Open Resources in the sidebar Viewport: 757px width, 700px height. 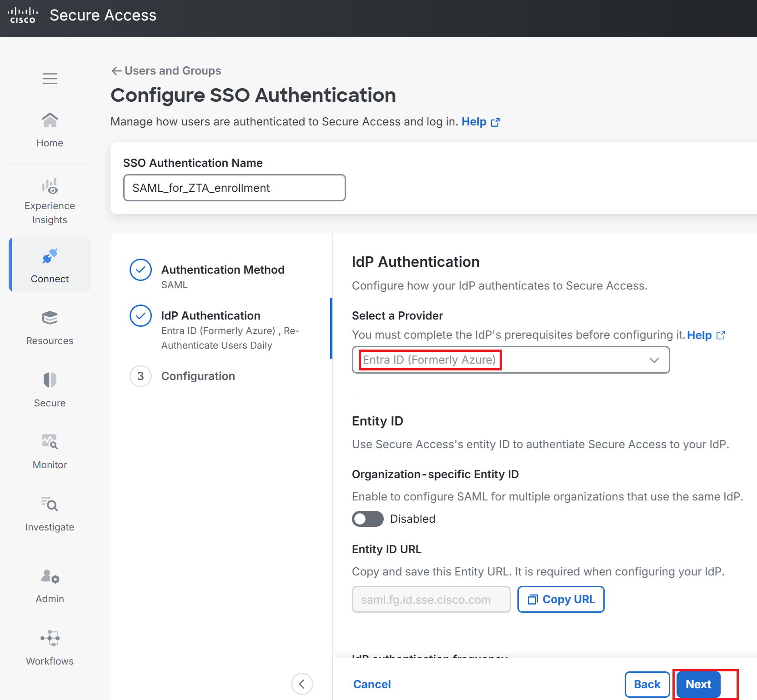point(50,328)
